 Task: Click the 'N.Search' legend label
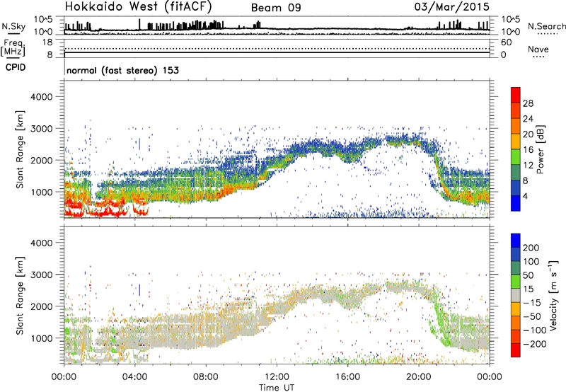coord(546,26)
